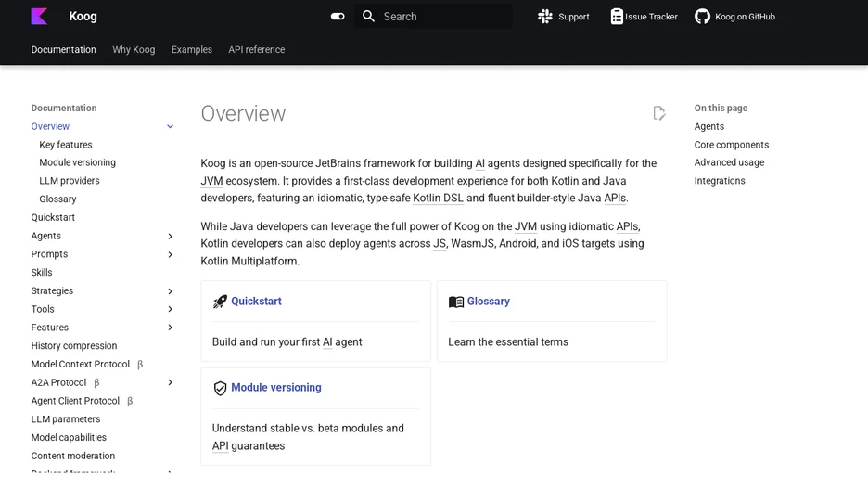
Task: Click the Overview page heading
Action: [243, 113]
